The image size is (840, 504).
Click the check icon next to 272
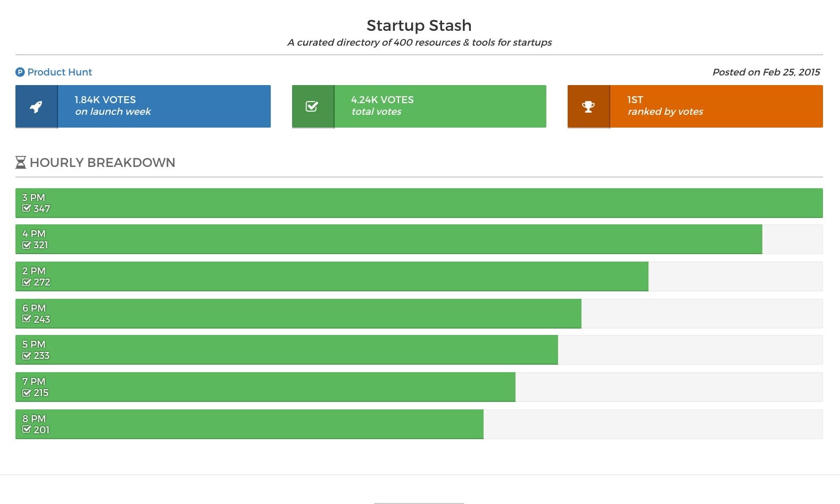click(x=27, y=282)
